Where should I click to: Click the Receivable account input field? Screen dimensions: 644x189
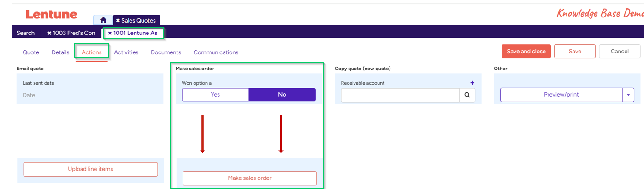pos(400,95)
